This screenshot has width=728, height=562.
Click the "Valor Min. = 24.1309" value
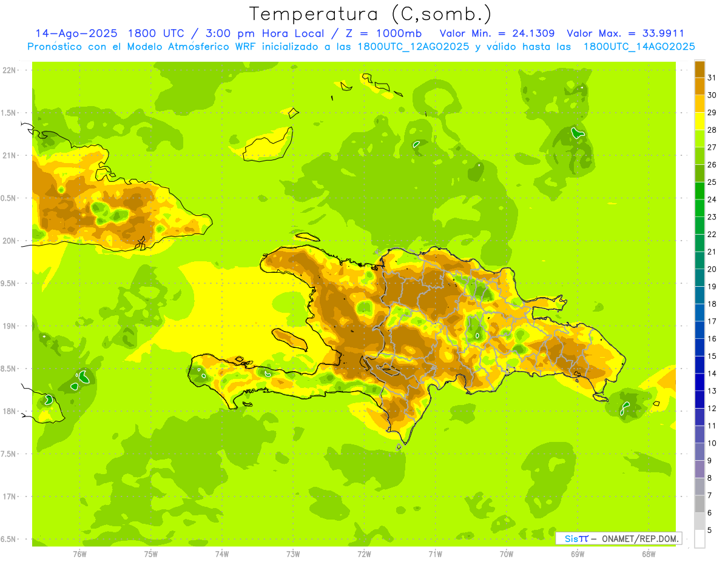coord(497,33)
